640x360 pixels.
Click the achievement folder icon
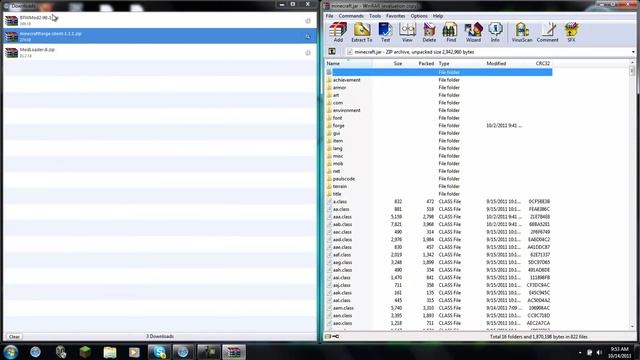[329, 80]
